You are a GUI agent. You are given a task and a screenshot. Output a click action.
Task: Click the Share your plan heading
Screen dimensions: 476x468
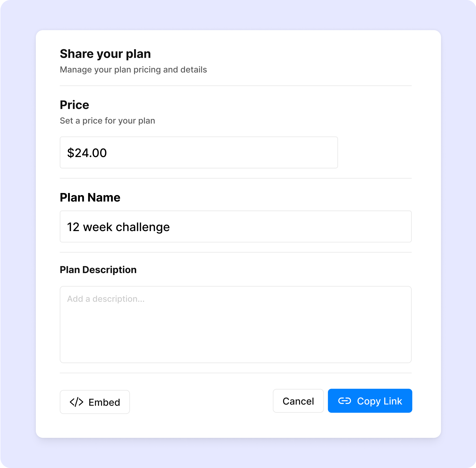pos(105,54)
